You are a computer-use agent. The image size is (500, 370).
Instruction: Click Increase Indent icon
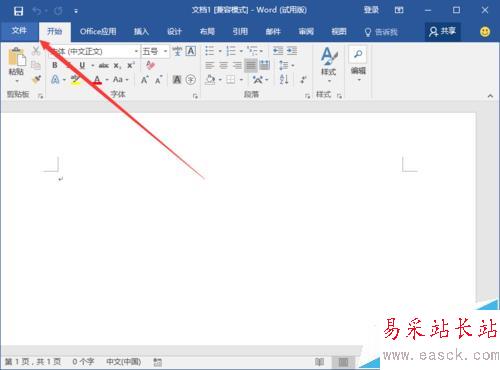(x=292, y=51)
